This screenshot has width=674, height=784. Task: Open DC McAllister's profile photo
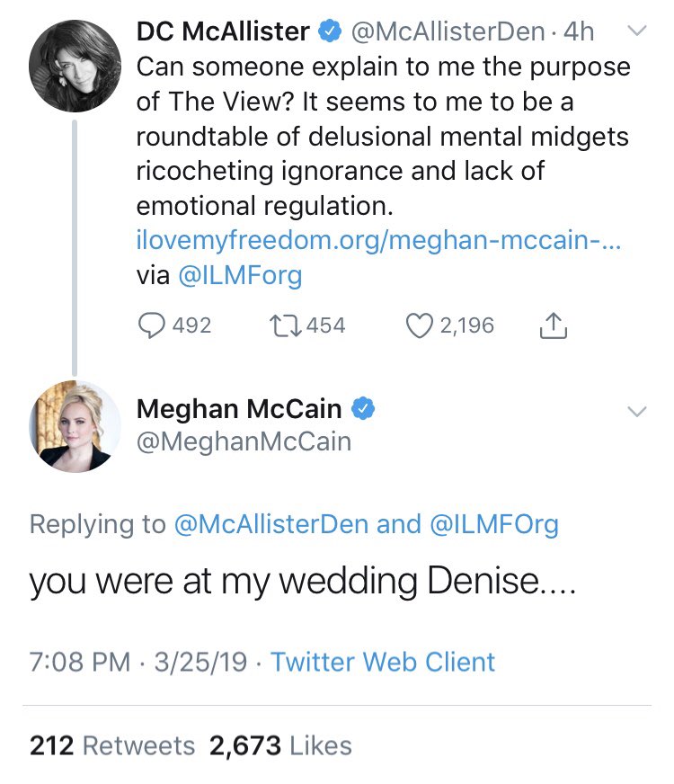[x=75, y=65]
